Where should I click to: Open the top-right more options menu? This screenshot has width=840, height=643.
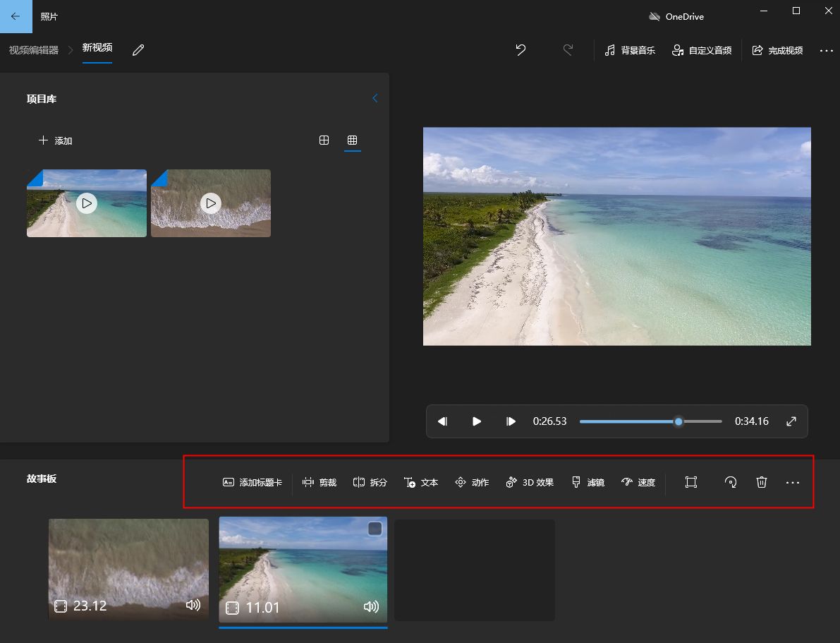826,51
